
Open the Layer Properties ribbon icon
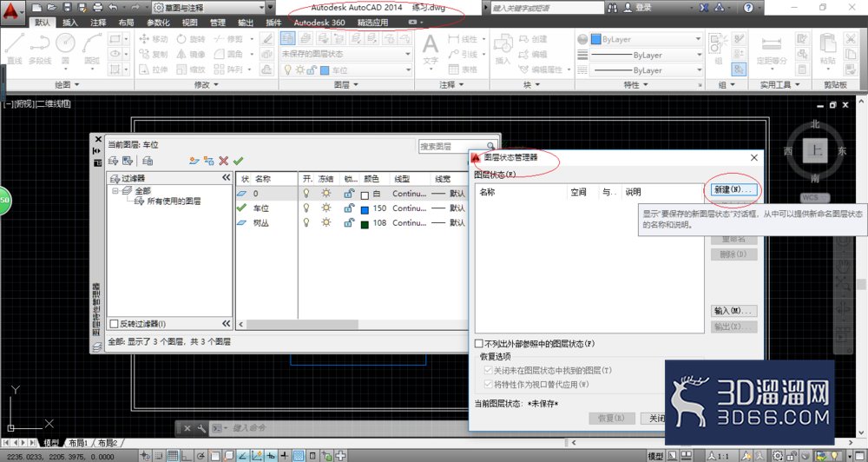(x=288, y=38)
